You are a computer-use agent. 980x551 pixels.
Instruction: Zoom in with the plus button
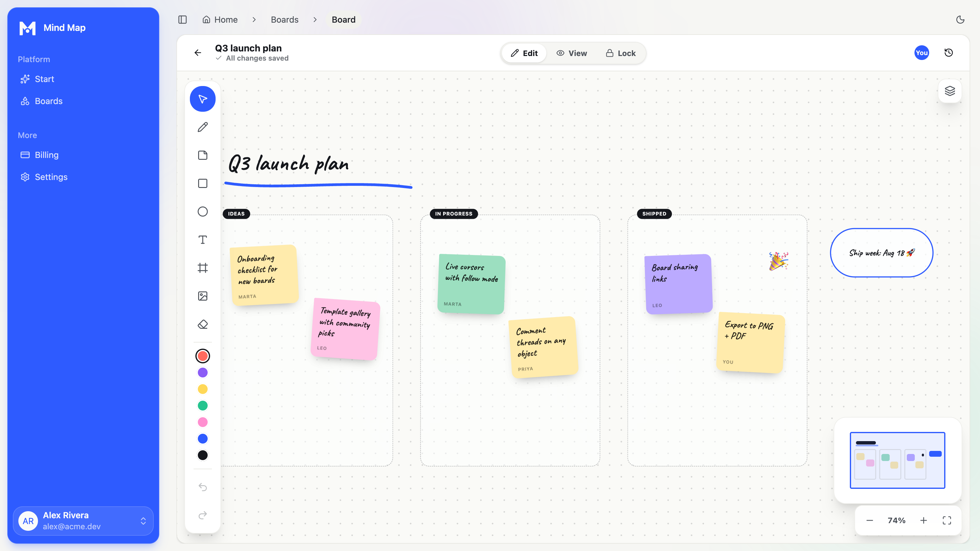924,521
